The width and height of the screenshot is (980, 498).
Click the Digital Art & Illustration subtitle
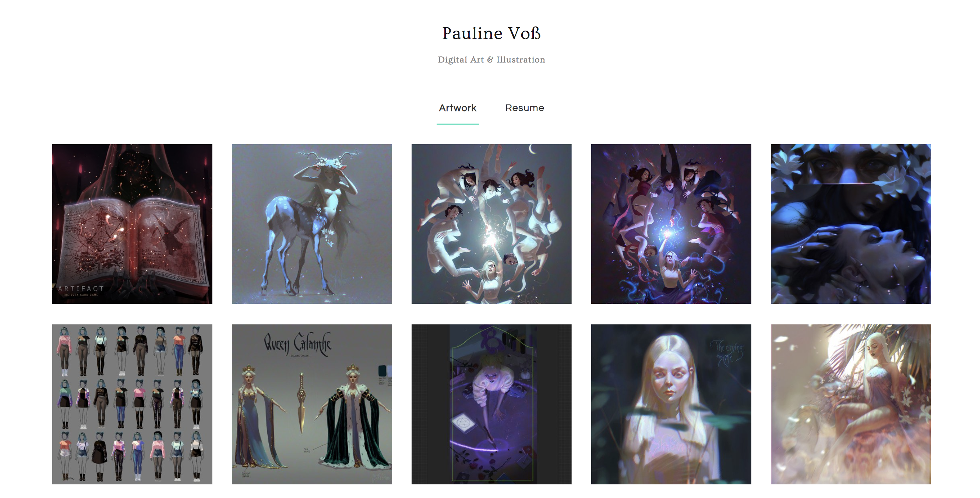point(491,60)
